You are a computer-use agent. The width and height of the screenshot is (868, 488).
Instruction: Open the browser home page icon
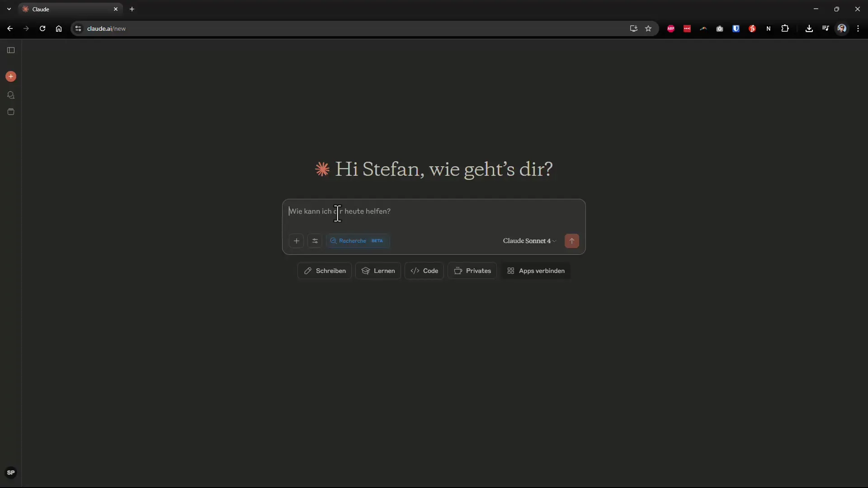pyautogui.click(x=59, y=28)
